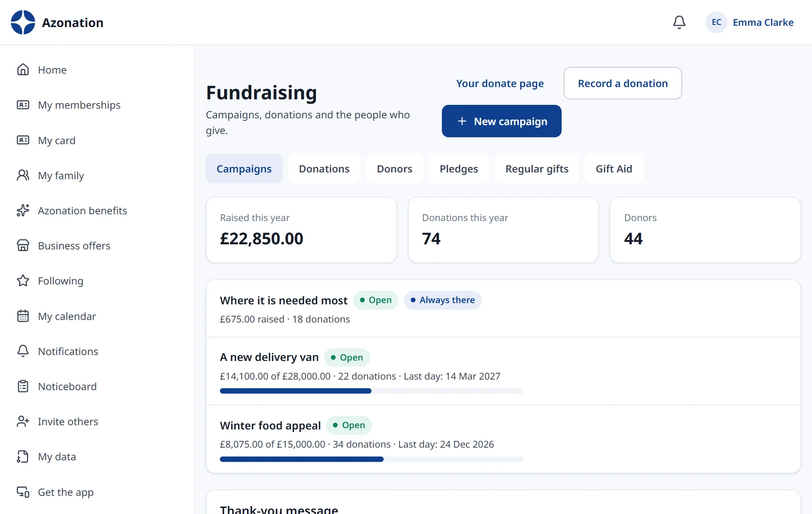Click the Donations this year 74 card
Image resolution: width=812 pixels, height=514 pixels.
(x=503, y=230)
